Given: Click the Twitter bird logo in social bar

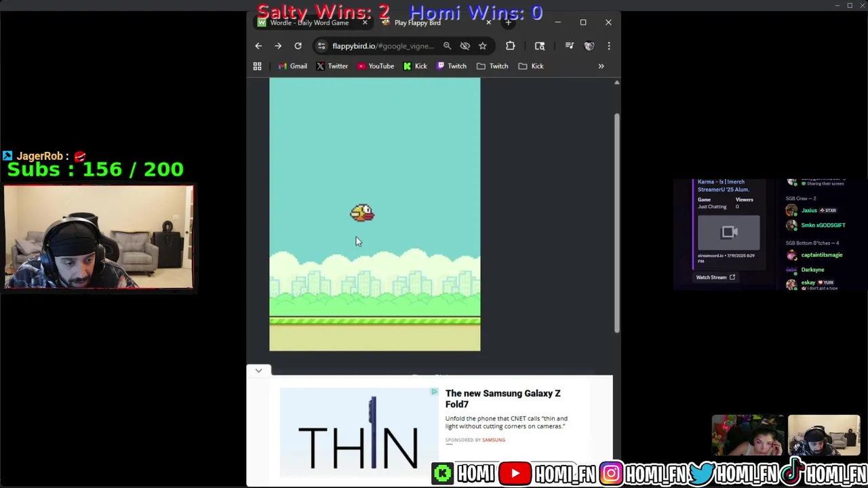Looking at the screenshot, I should tap(702, 472).
